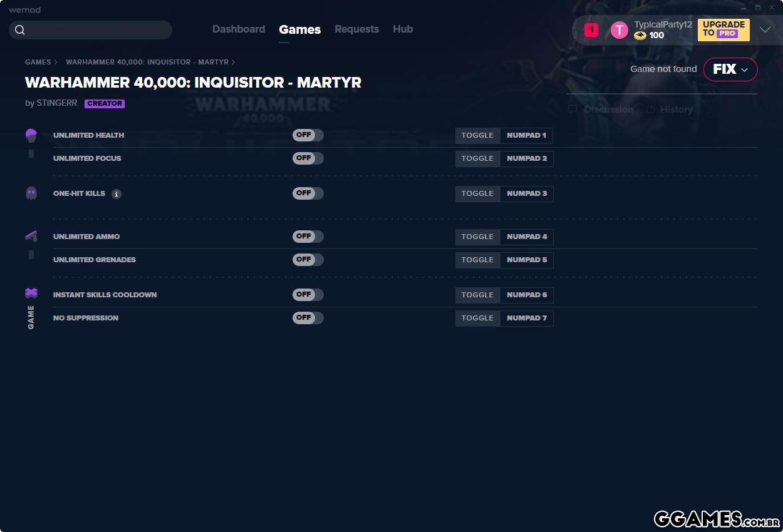
Task: Open the account menu chevron
Action: tap(765, 30)
